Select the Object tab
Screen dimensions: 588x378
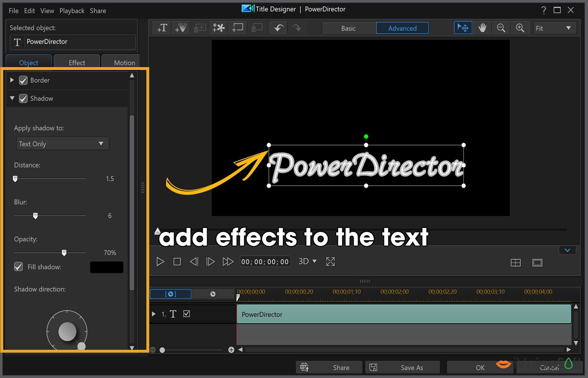click(29, 62)
